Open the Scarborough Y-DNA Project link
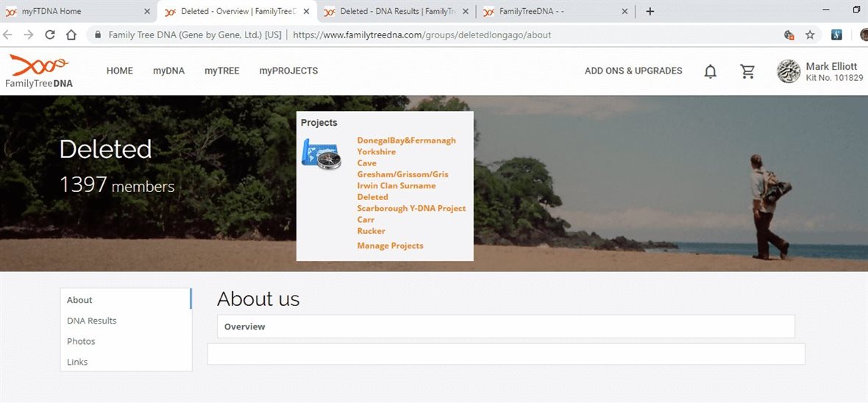Screen dimensions: 868x403 pyautogui.click(x=411, y=208)
